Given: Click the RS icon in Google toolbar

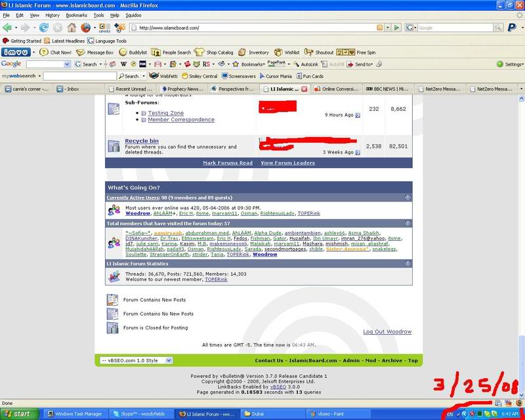Looking at the screenshot, I should pyautogui.click(x=206, y=64).
